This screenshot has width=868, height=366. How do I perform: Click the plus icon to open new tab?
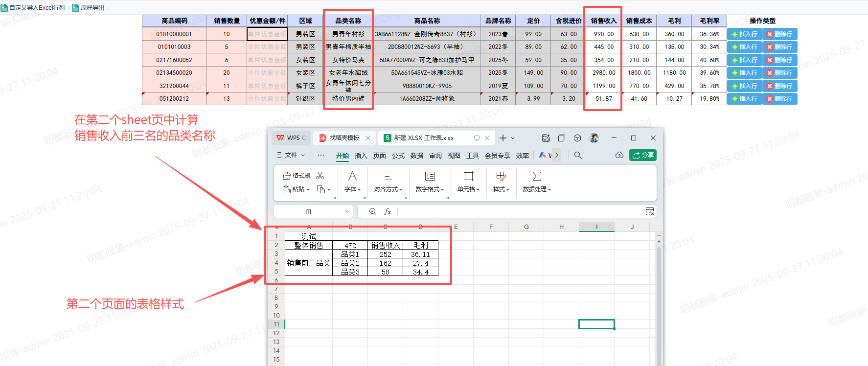click(503, 138)
